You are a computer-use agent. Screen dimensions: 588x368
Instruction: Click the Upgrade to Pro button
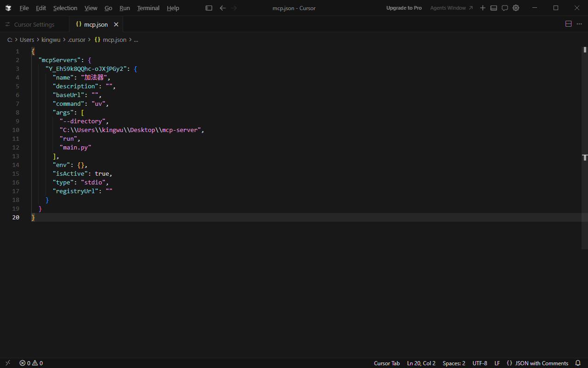coord(404,8)
